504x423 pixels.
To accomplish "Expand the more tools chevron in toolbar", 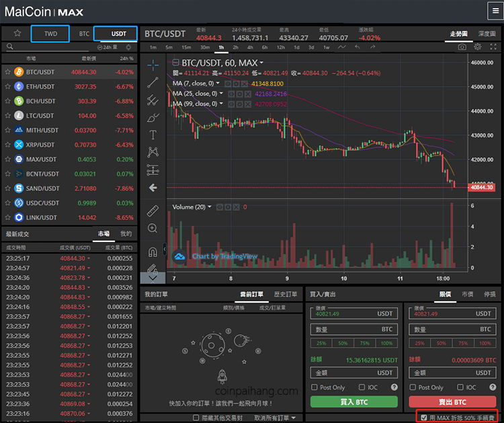I will click(153, 278).
